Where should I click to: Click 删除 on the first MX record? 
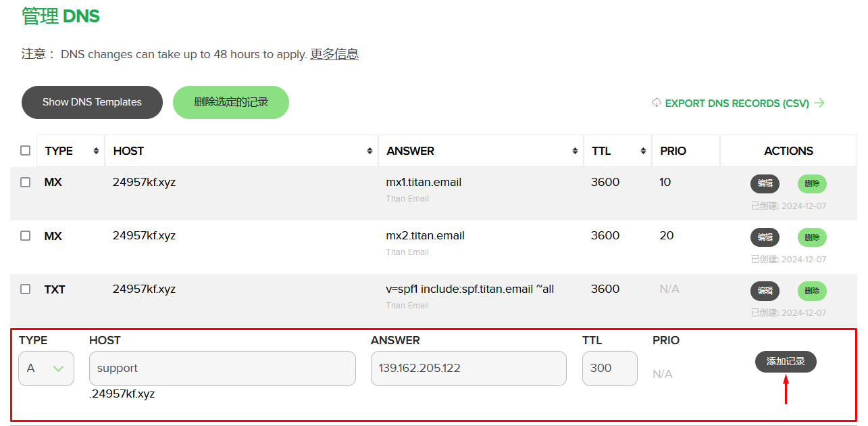pos(811,183)
